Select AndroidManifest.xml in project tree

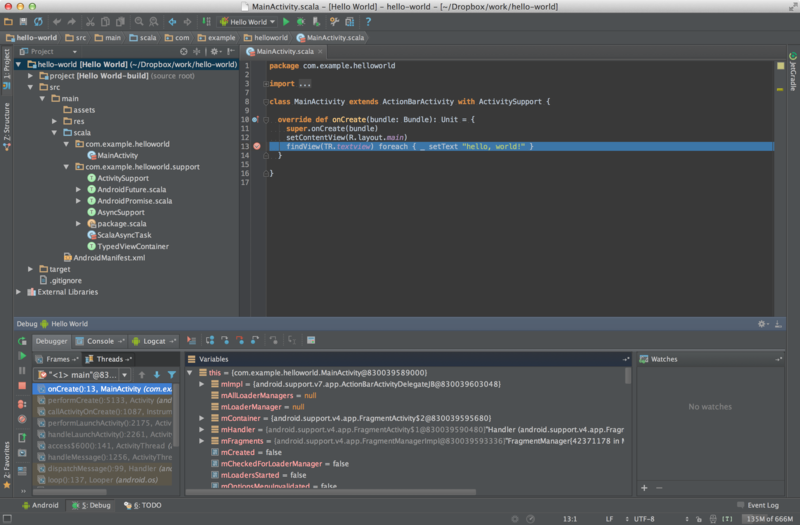tap(104, 258)
